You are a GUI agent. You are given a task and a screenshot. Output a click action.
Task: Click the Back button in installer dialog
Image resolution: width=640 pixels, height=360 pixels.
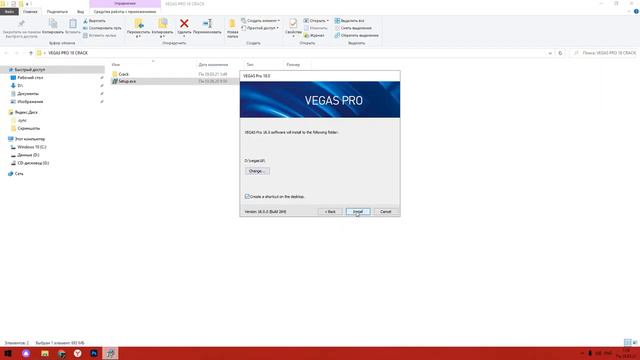pos(330,211)
